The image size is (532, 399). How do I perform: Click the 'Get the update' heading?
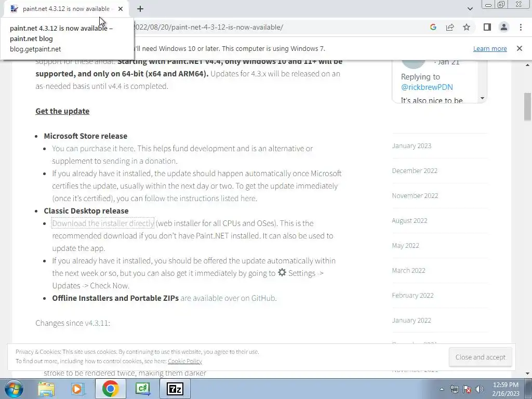(x=62, y=111)
